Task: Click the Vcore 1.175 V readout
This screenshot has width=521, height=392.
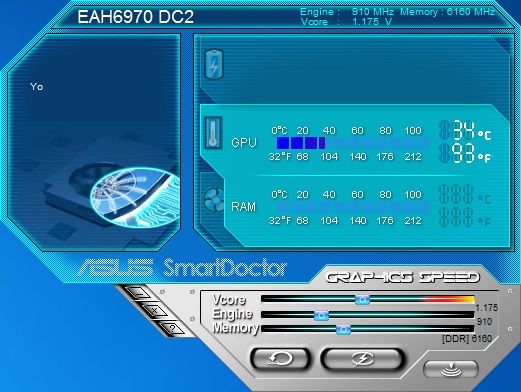Action: pyautogui.click(x=346, y=22)
